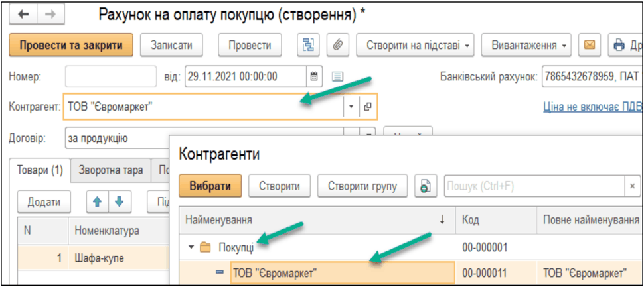Click the forward navigation arrow

click(x=50, y=15)
